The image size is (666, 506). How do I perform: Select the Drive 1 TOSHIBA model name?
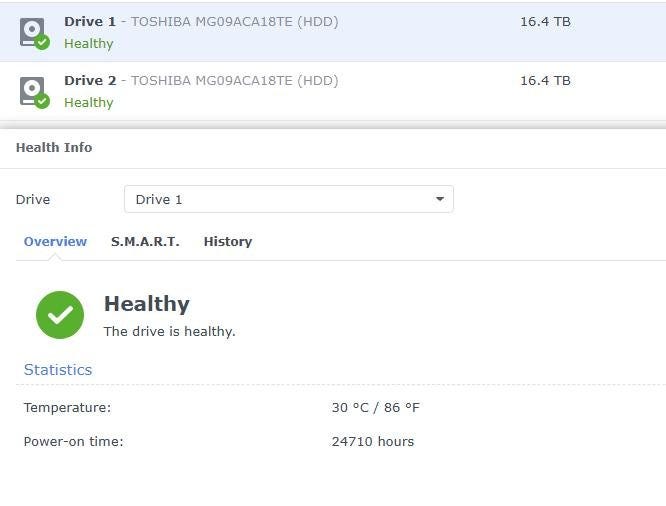click(x=234, y=21)
